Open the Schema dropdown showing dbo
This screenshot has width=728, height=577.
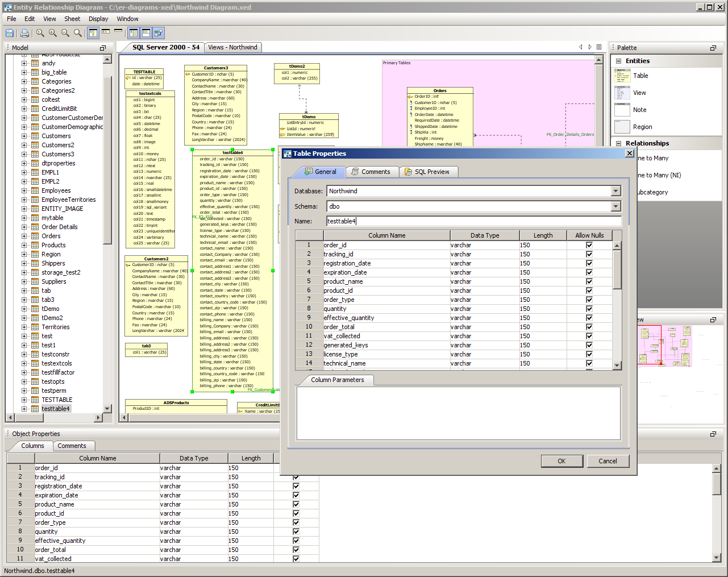pyautogui.click(x=616, y=206)
